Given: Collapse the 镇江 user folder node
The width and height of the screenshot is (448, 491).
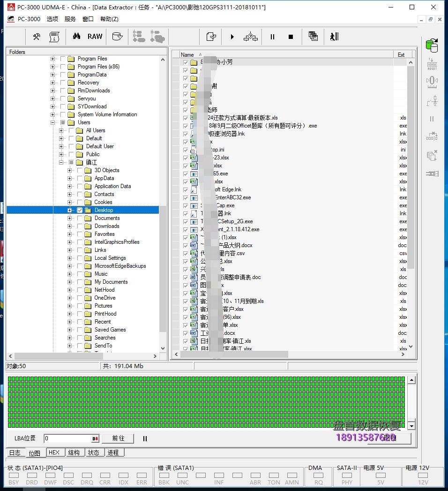Looking at the screenshot, I should (x=61, y=162).
